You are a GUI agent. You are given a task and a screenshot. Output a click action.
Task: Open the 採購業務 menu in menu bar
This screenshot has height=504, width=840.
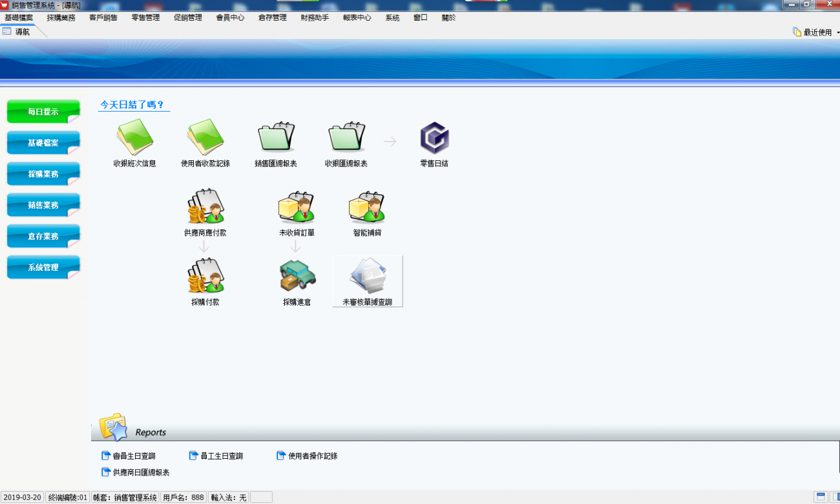[x=61, y=17]
